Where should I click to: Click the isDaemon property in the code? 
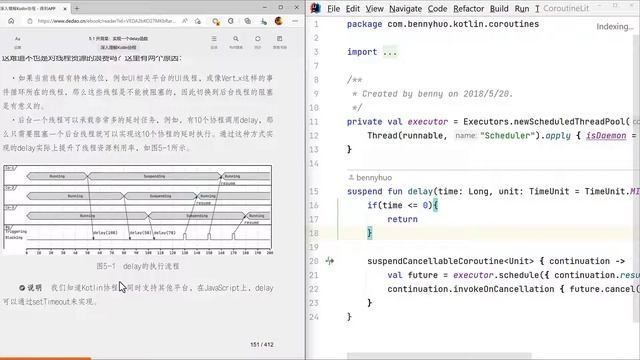tap(606, 136)
